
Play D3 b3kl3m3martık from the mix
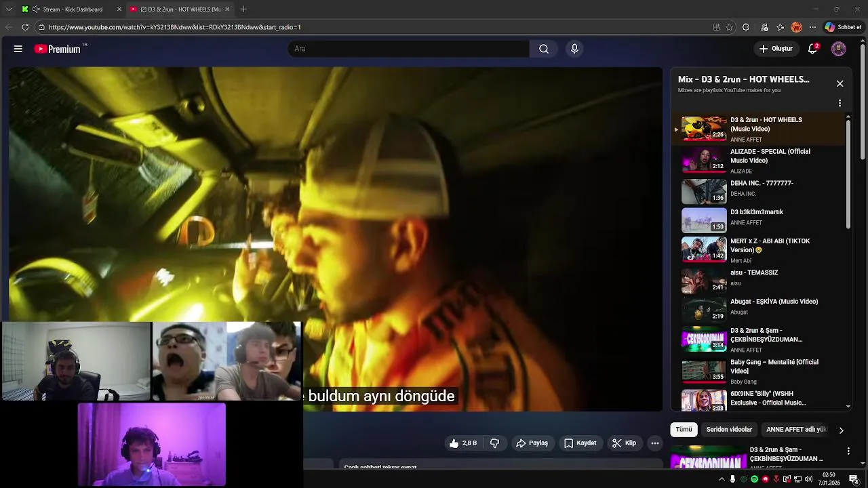(759, 220)
